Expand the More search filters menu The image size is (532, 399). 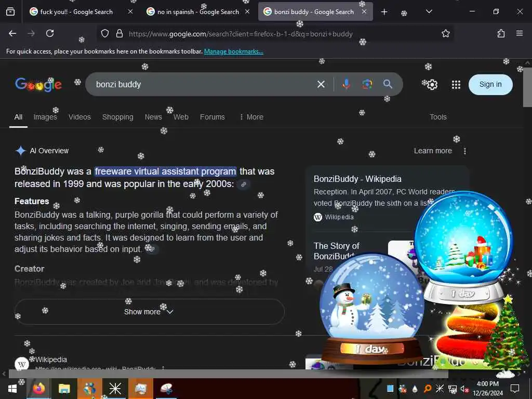click(x=251, y=117)
